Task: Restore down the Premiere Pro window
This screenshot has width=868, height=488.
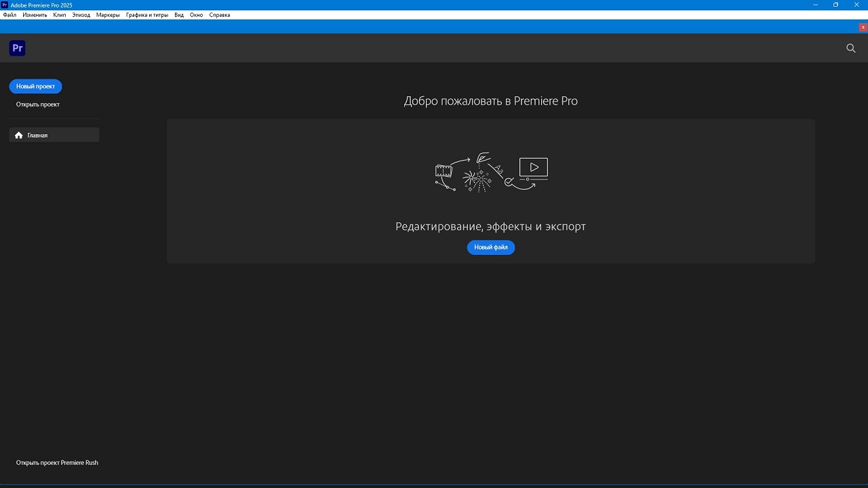Action: coord(835,5)
